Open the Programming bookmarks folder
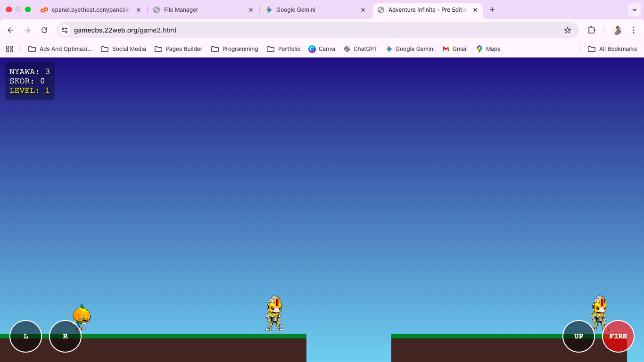 coord(234,49)
